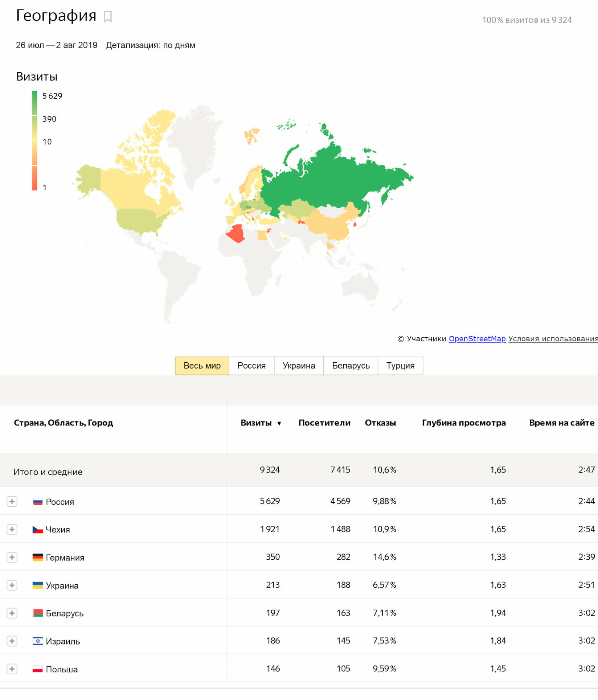The width and height of the screenshot is (598, 700).
Task: Expand the Израиль row
Action: pyautogui.click(x=12, y=641)
